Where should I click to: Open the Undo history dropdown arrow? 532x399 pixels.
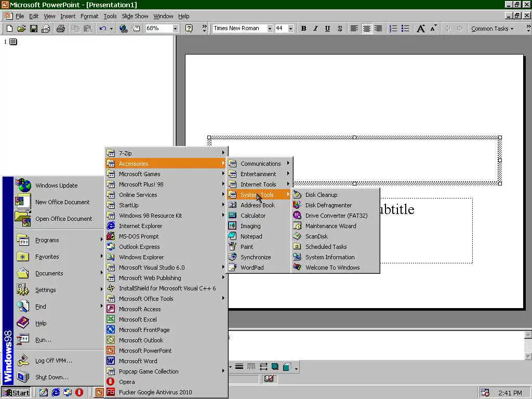pos(111,29)
